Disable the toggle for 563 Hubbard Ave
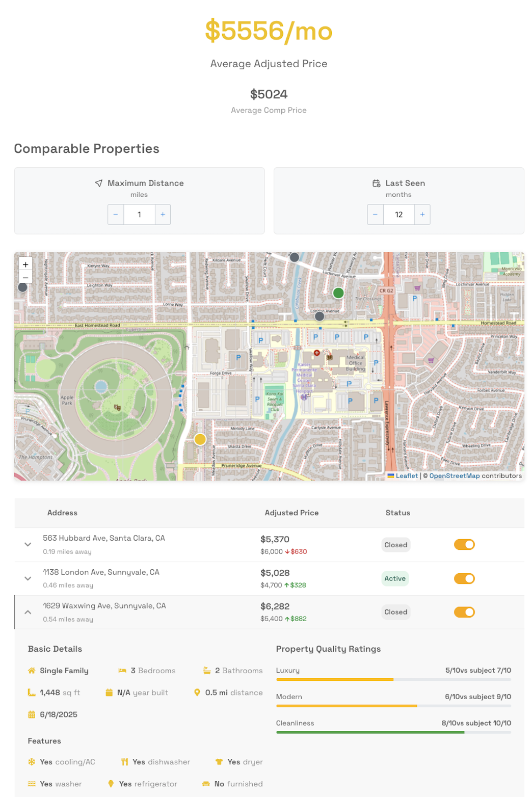 tap(464, 544)
